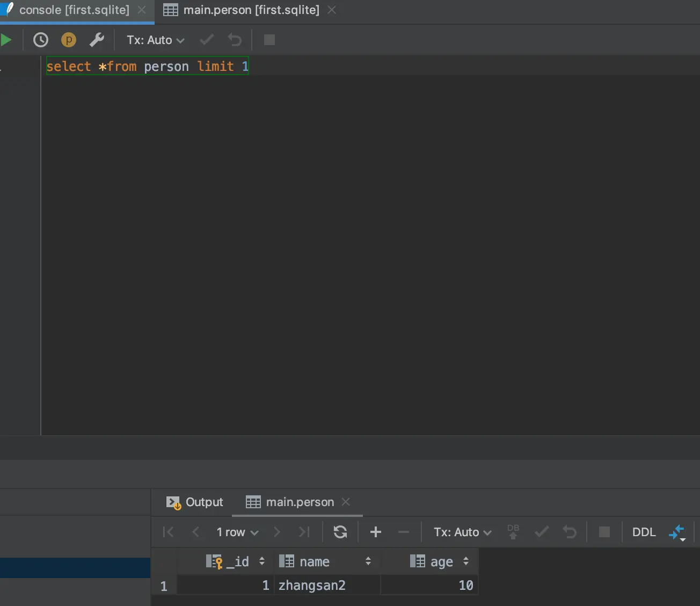Viewport: 700px width, 606px height.
Task: Click the results toolbar Commit checkmark
Action: click(542, 532)
